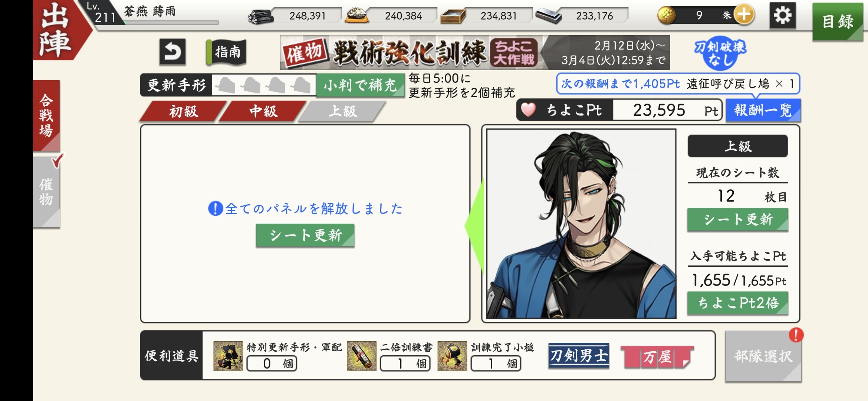Open the 万屋 shop dropdown button
The width and height of the screenshot is (868, 401).
[657, 357]
